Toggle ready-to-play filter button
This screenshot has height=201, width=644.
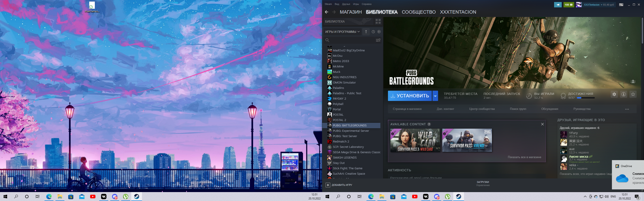[x=379, y=32]
